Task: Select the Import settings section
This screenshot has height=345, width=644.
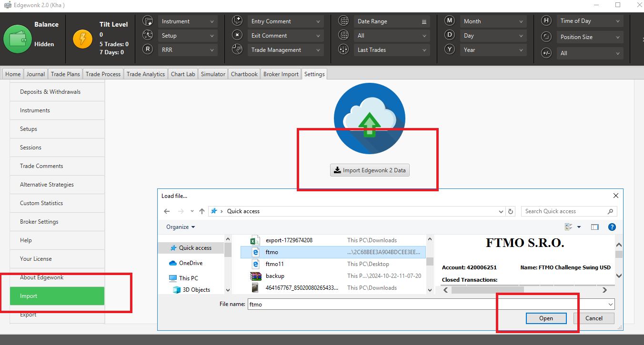Action: (x=57, y=296)
